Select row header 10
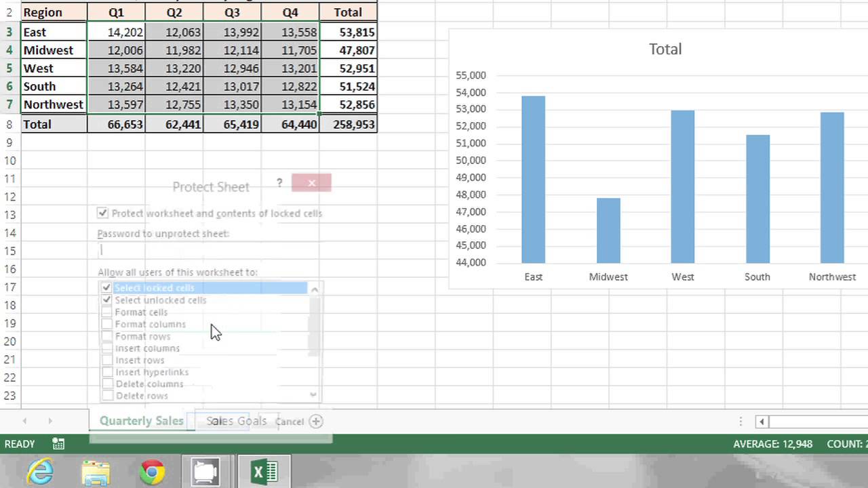Screen dimensions: 868x488 (9, 161)
